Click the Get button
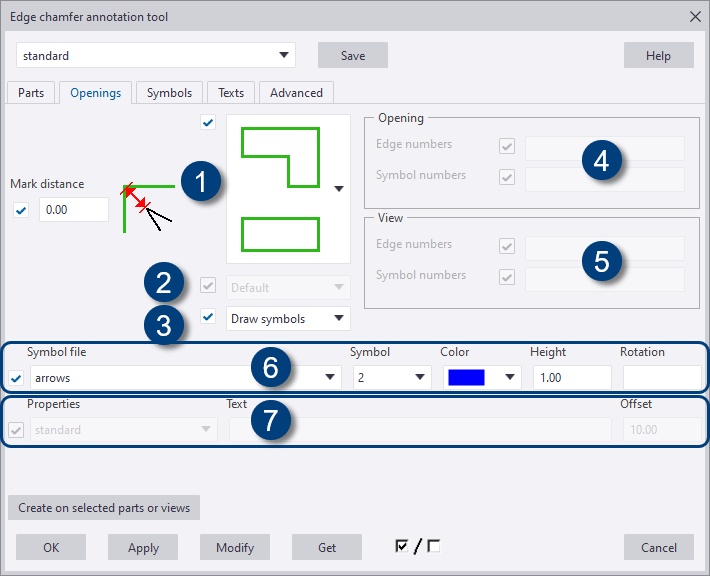This screenshot has width=710, height=576. (x=327, y=547)
